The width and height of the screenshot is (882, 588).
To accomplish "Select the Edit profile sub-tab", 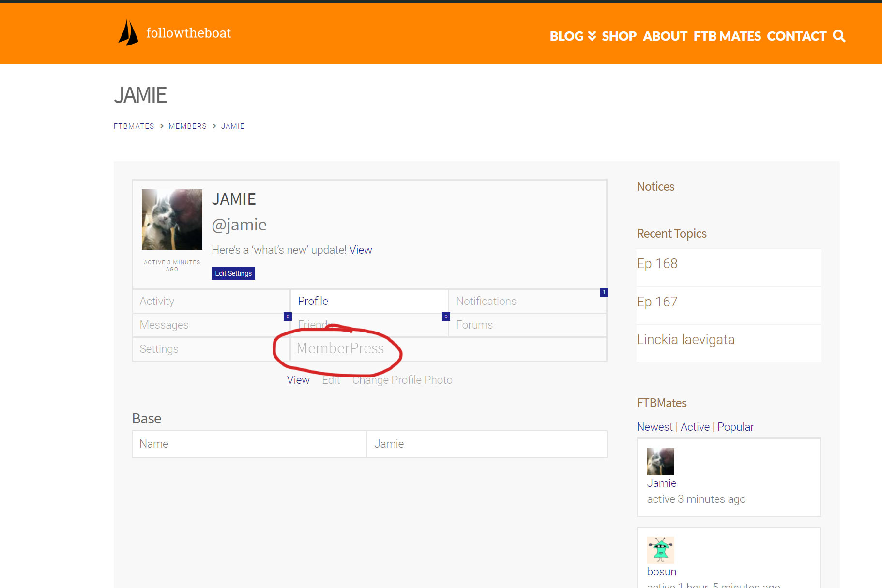I will tap(331, 380).
